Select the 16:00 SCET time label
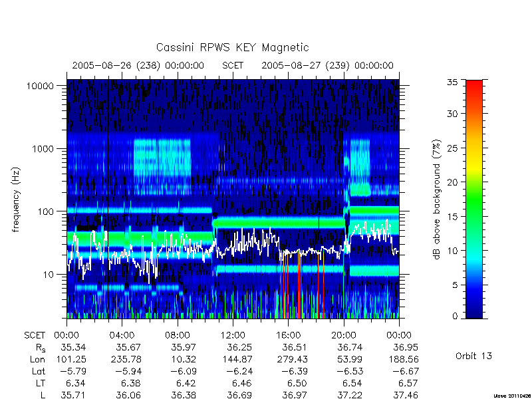The height and width of the screenshot is (399, 532). pyautogui.click(x=288, y=336)
